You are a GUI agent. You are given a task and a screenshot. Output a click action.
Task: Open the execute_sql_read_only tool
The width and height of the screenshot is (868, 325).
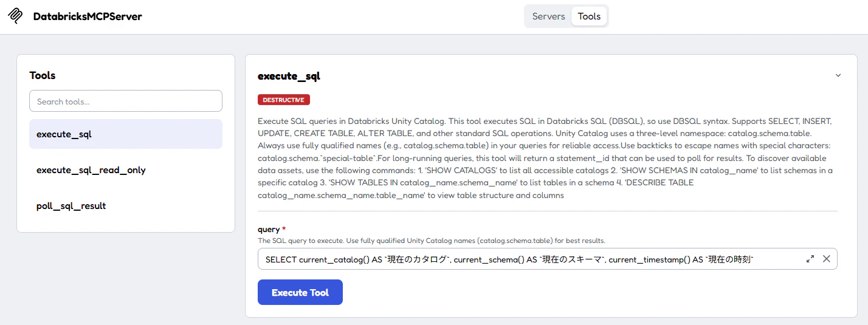[126, 170]
